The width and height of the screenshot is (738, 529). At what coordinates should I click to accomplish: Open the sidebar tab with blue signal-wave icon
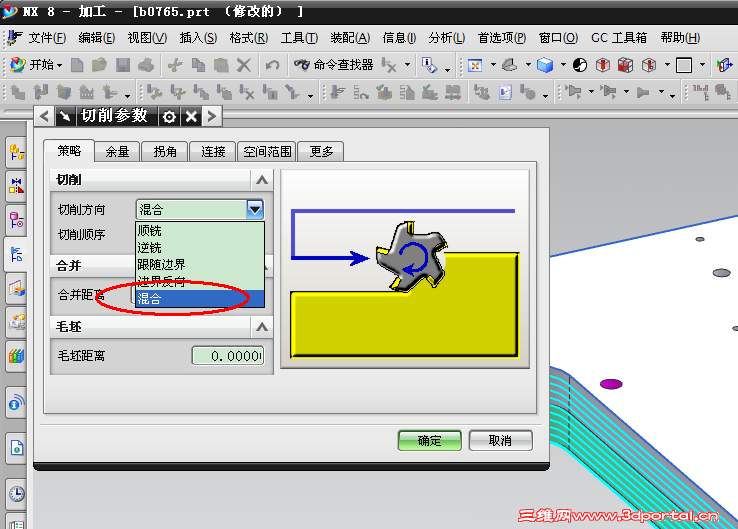click(16, 403)
